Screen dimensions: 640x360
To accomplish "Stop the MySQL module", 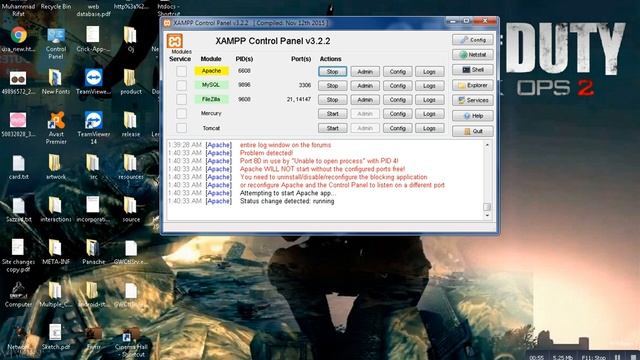I will (333, 86).
